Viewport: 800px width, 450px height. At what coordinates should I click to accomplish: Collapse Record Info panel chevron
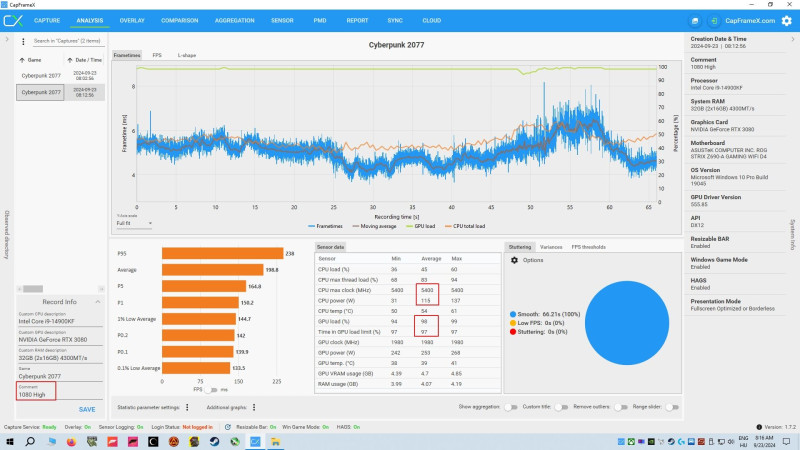click(x=97, y=302)
